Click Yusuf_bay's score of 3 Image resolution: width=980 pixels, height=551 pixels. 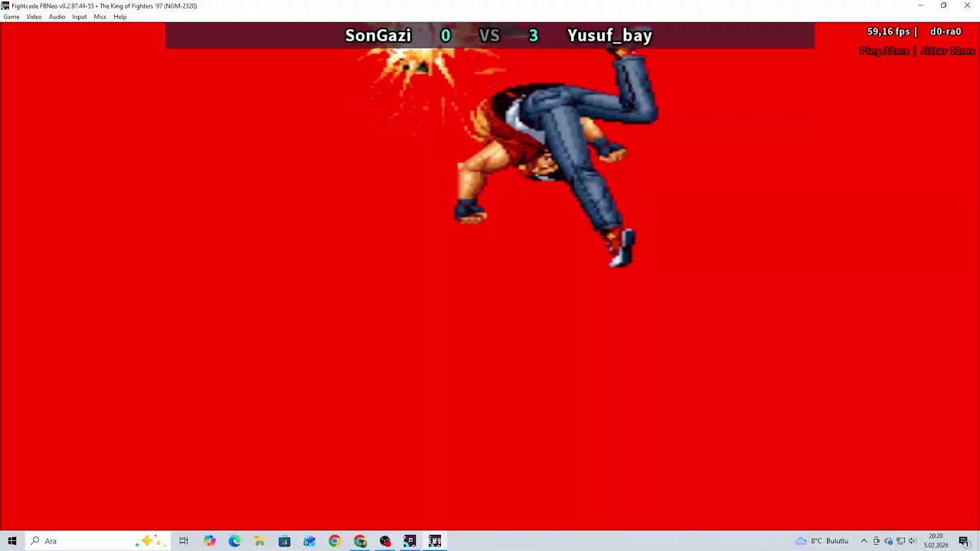534,35
